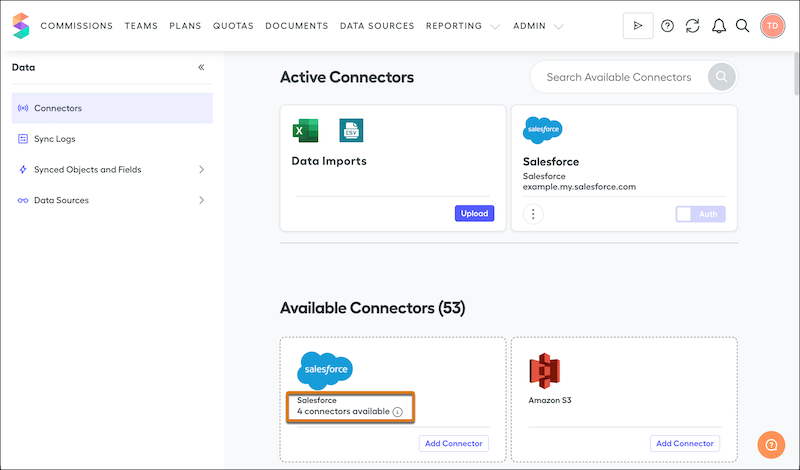
Task: Click the connector search magnifier button
Action: point(721,77)
